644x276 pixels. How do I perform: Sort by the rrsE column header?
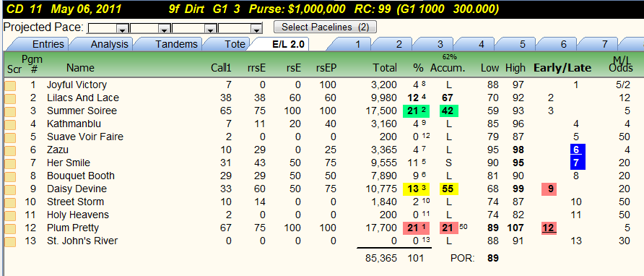coord(256,68)
